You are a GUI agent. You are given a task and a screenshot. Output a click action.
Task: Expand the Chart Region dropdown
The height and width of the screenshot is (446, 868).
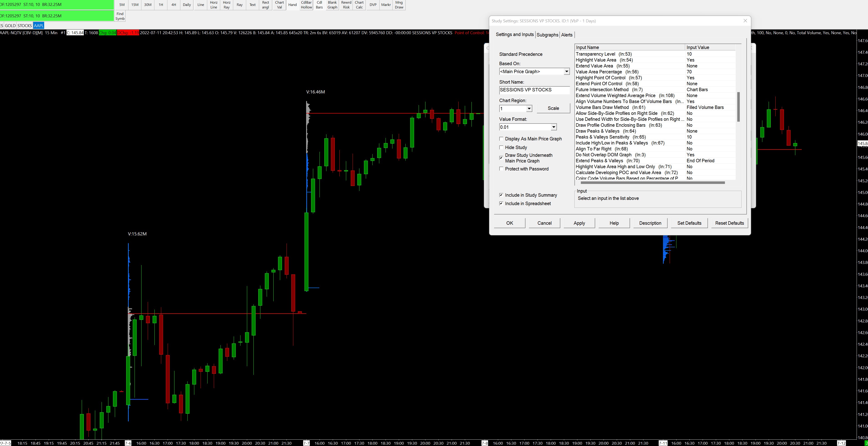(529, 108)
